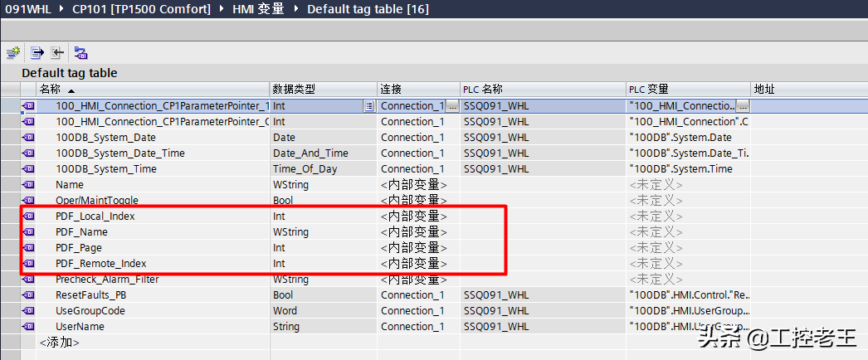Select the ResetFaults_PB tag name
The image size is (868, 360).
(89, 294)
